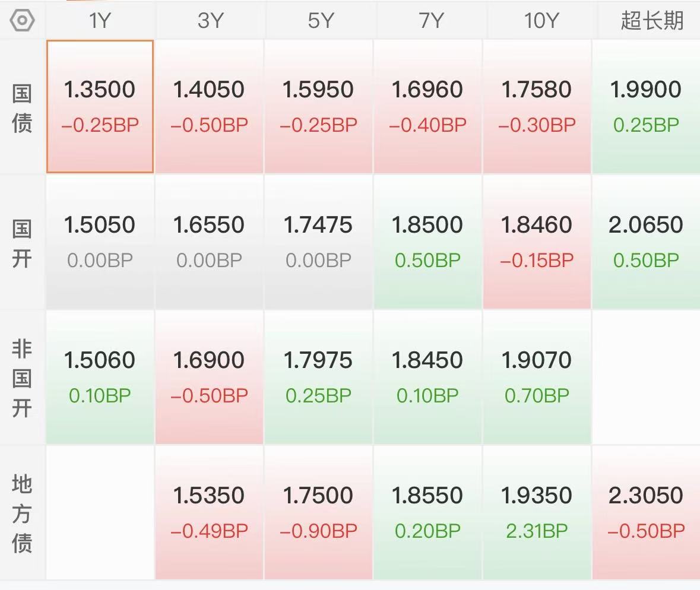The image size is (700, 590).
Task: Select the 7Y column header
Action: 431,21
